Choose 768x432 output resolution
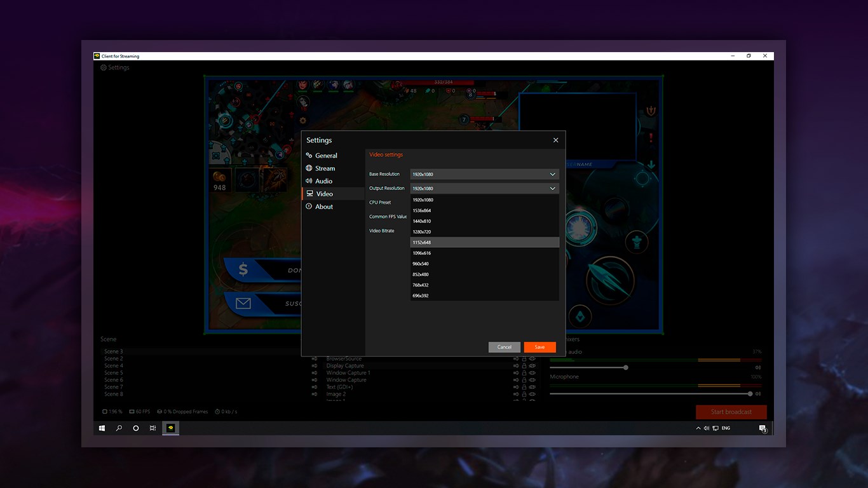Viewport: 868px width, 488px height. pyautogui.click(x=485, y=285)
